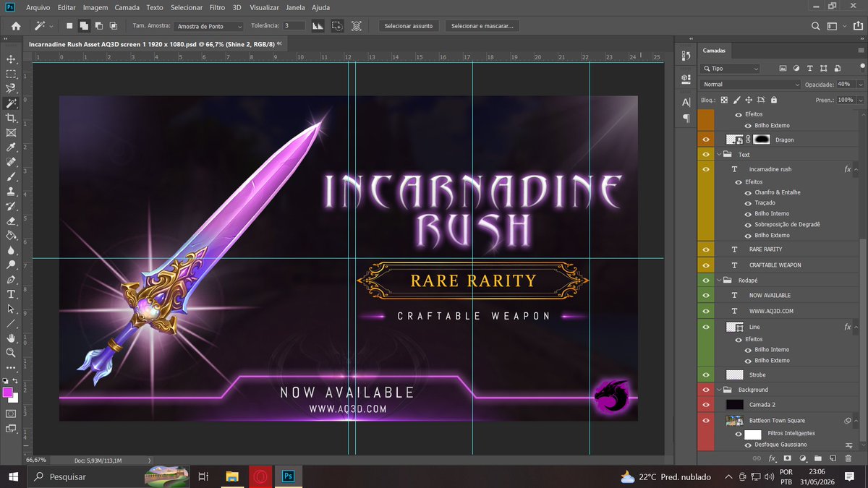Select the Move tool
The width and height of the screenshot is (868, 488).
pos(11,59)
